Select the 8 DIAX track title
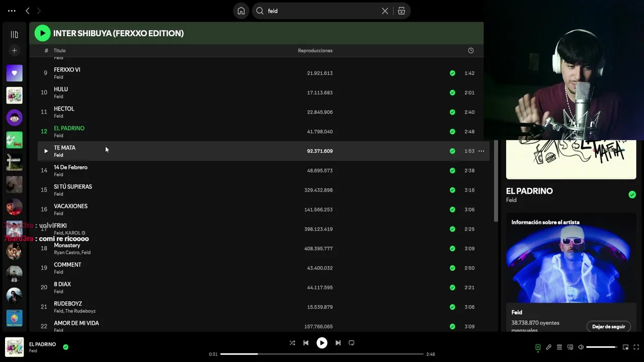The image size is (644, 362). pos(62,284)
